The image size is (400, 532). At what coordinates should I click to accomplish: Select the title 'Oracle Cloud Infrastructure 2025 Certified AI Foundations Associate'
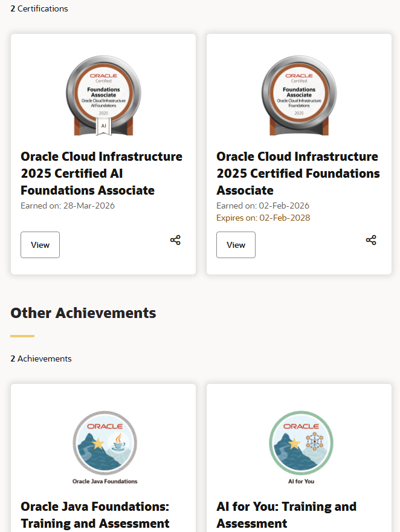pyautogui.click(x=102, y=174)
